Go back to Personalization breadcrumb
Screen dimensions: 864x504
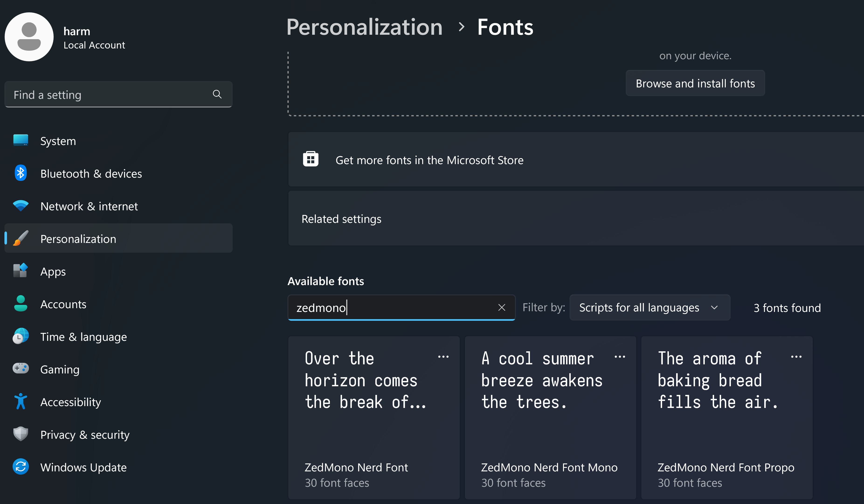point(364,27)
